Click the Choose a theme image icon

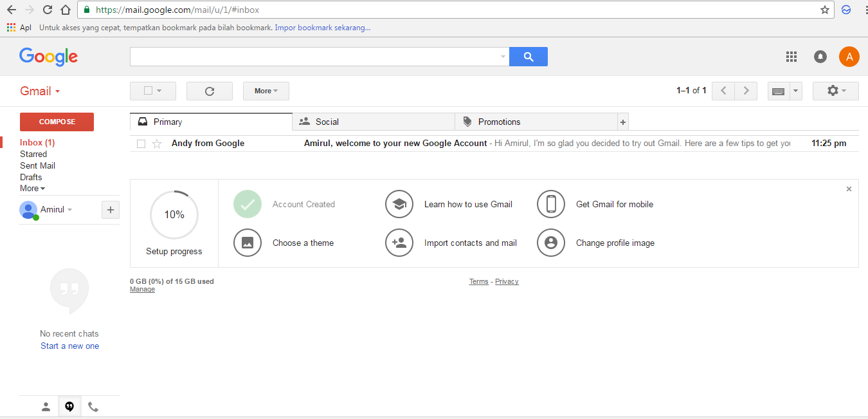(x=248, y=243)
